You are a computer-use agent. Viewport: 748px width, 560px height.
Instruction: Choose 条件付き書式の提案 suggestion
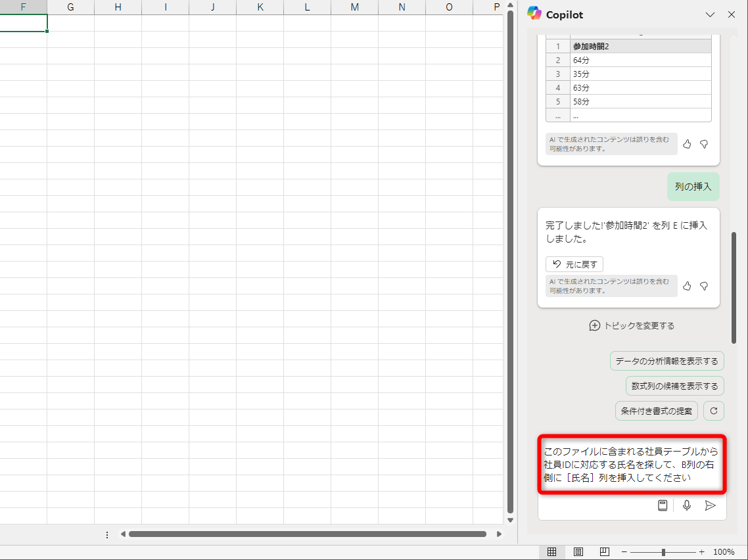656,411
